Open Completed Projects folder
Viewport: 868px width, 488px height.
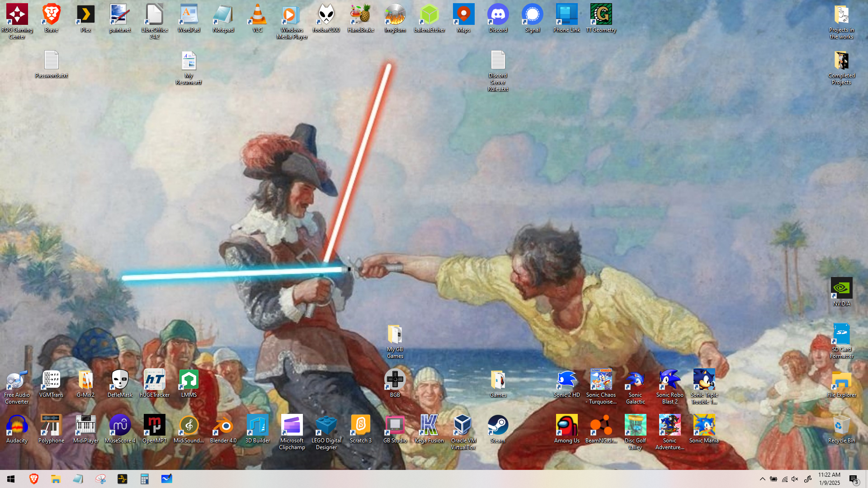tap(841, 68)
